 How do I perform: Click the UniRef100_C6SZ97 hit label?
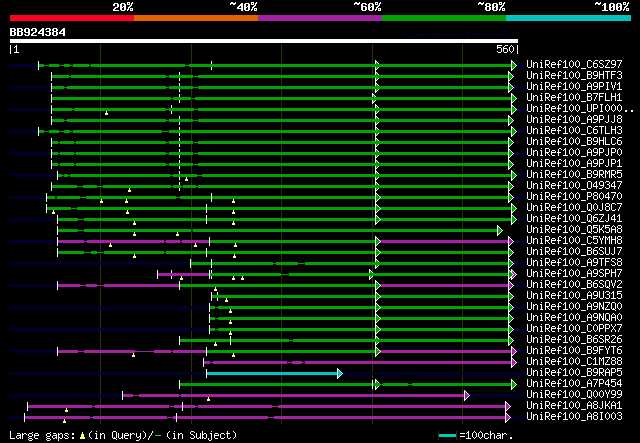click(574, 65)
